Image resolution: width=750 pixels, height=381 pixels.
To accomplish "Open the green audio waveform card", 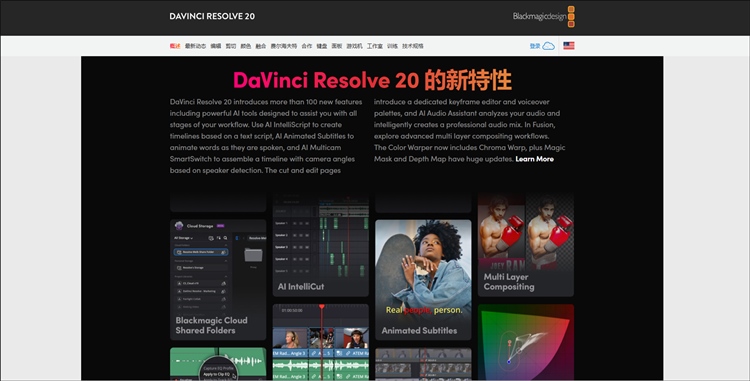I will coord(218,364).
